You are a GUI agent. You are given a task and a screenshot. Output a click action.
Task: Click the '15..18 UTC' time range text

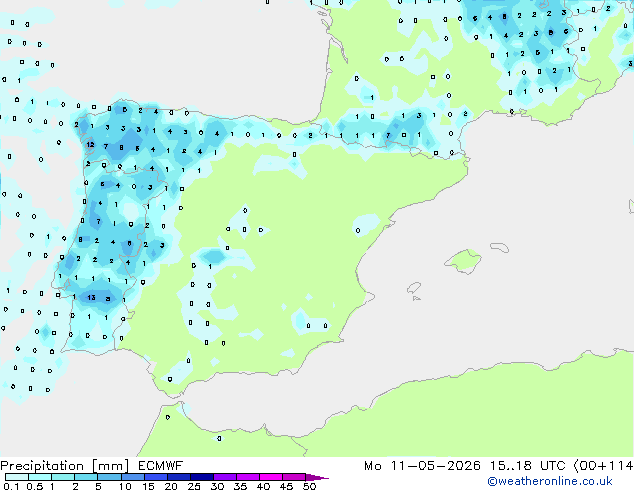527,466
